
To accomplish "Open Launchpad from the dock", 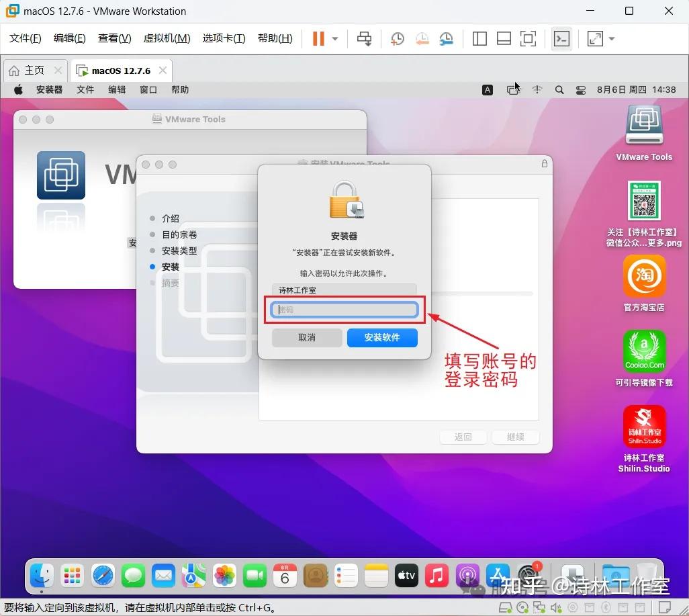I will pyautogui.click(x=72, y=575).
